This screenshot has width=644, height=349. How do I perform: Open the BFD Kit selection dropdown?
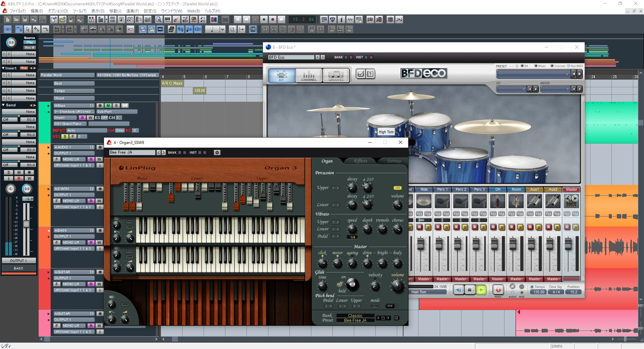click(x=512, y=89)
